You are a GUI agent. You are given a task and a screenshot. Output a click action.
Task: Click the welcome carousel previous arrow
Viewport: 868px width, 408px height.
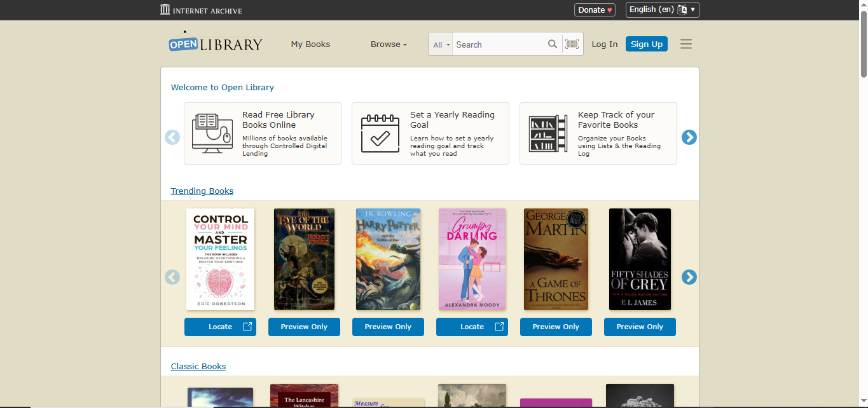[172, 137]
